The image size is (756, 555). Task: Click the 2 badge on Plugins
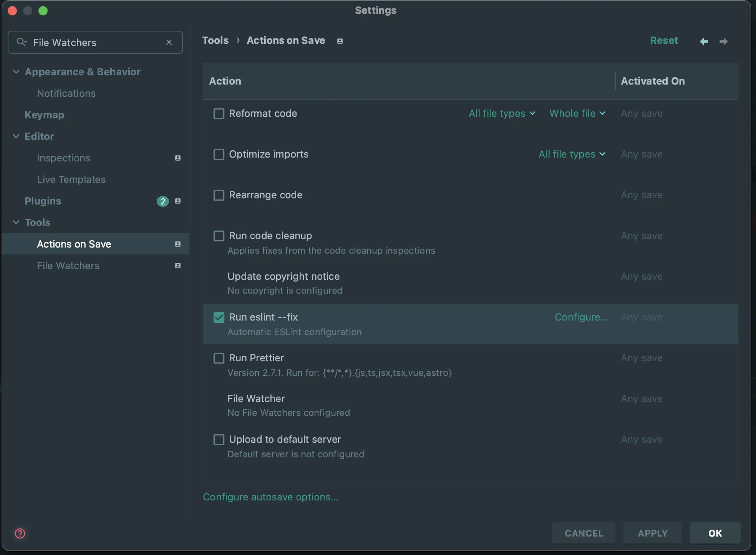[x=163, y=201]
